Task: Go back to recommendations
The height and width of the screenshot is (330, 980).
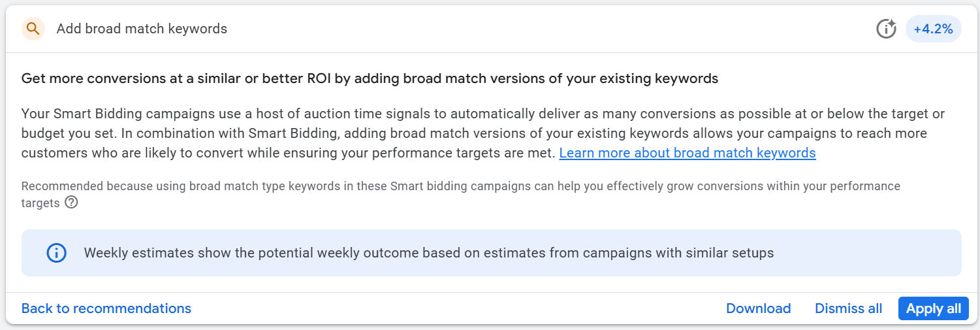Action: tap(106, 308)
